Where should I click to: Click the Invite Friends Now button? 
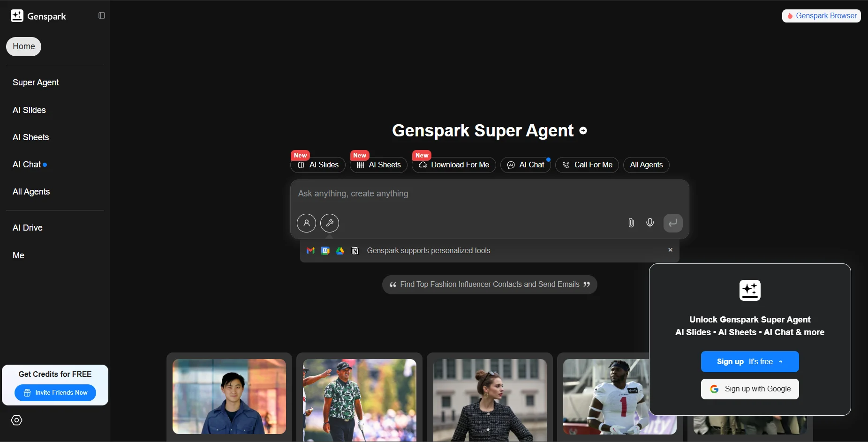tap(55, 393)
